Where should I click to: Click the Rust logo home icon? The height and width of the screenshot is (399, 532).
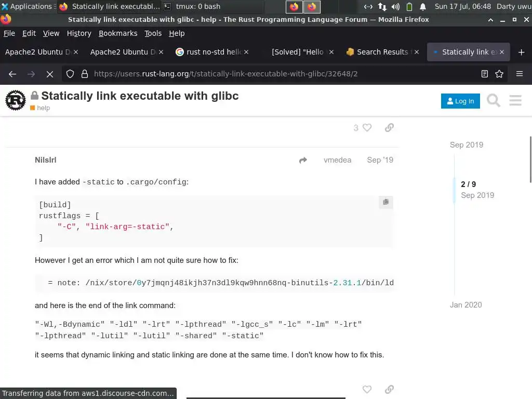pyautogui.click(x=16, y=100)
